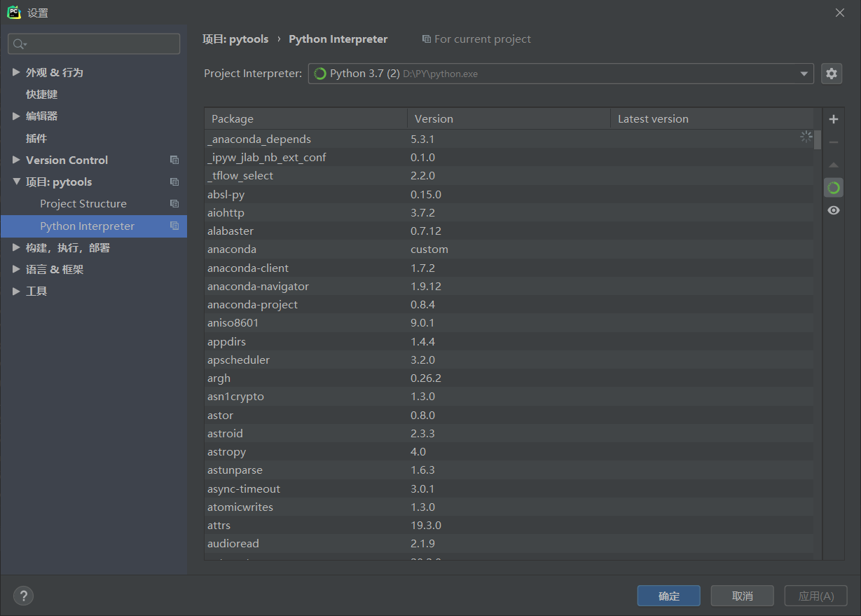Click the 应用(A) button
Image resolution: width=861 pixels, height=616 pixels.
click(816, 596)
